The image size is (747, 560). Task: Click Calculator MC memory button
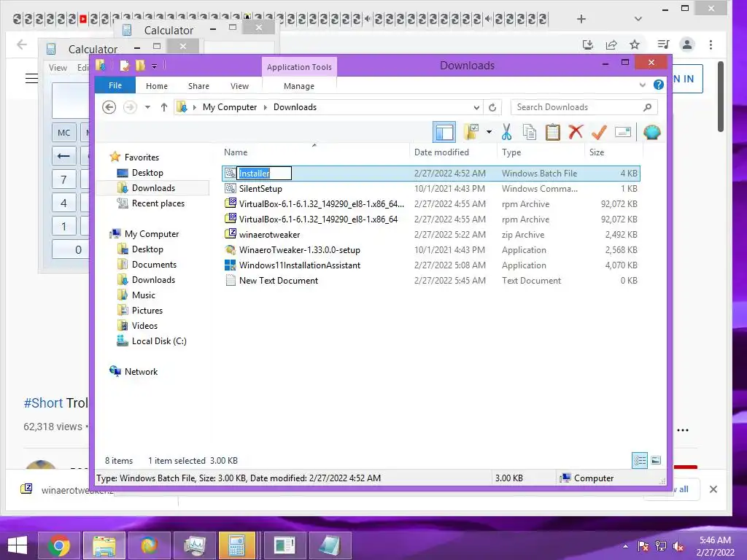[64, 133]
